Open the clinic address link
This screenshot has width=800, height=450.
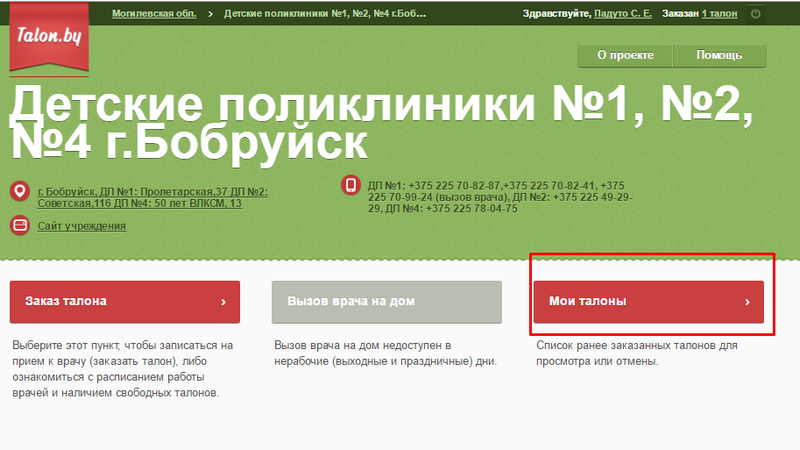point(153,197)
